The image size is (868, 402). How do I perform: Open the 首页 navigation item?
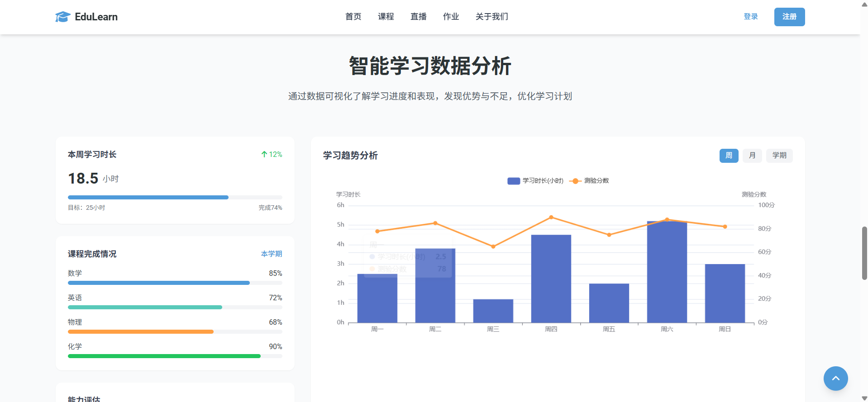[353, 17]
